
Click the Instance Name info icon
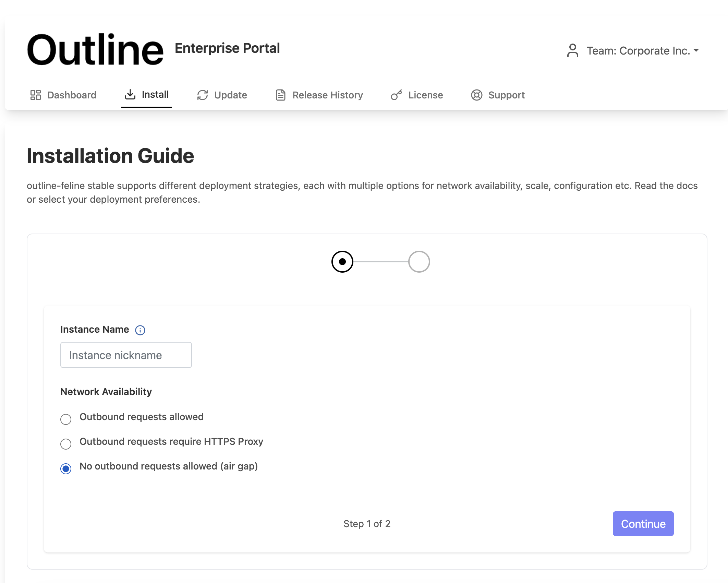[140, 330]
